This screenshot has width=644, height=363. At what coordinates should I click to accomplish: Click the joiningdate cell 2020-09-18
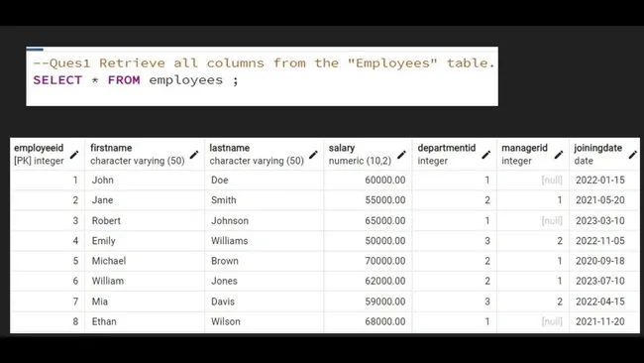604,261
